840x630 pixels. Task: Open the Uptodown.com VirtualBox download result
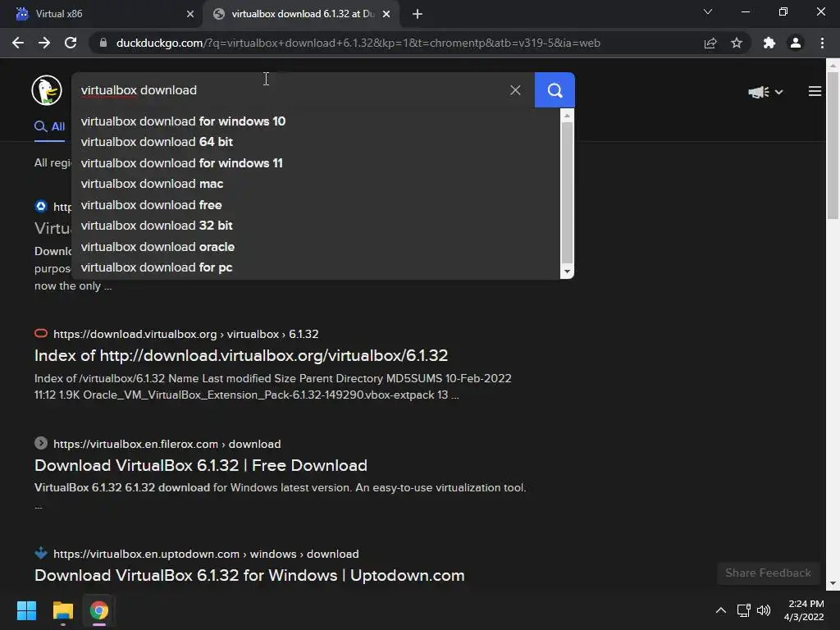tap(249, 575)
